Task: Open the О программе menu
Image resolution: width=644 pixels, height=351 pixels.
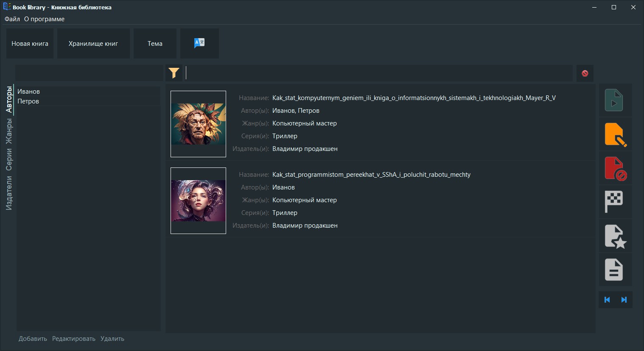Action: 44,19
